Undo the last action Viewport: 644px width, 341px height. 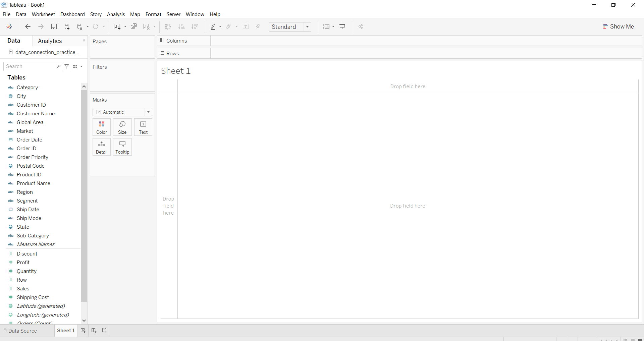pyautogui.click(x=28, y=27)
